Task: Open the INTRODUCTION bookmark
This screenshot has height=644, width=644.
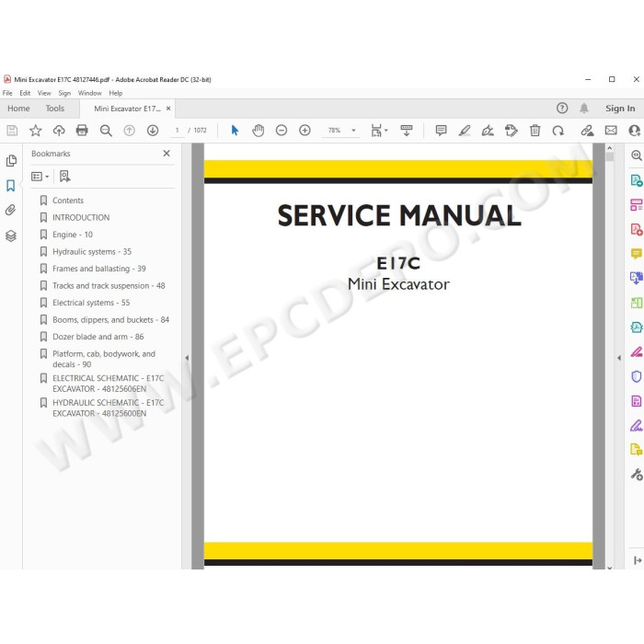Action: coord(81,218)
